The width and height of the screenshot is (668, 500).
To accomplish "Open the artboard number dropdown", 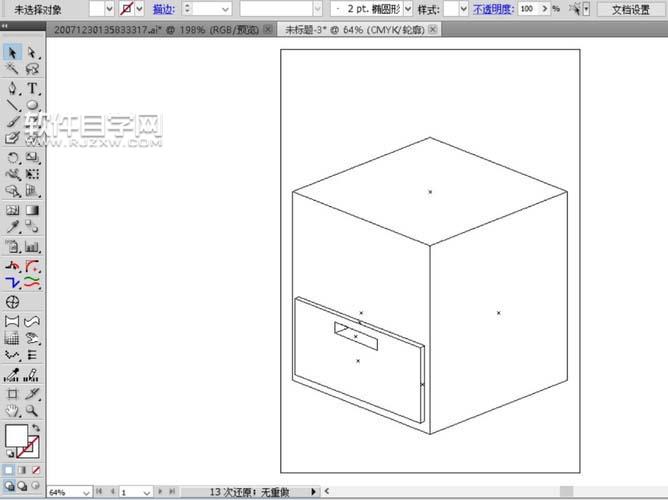I will (x=147, y=493).
